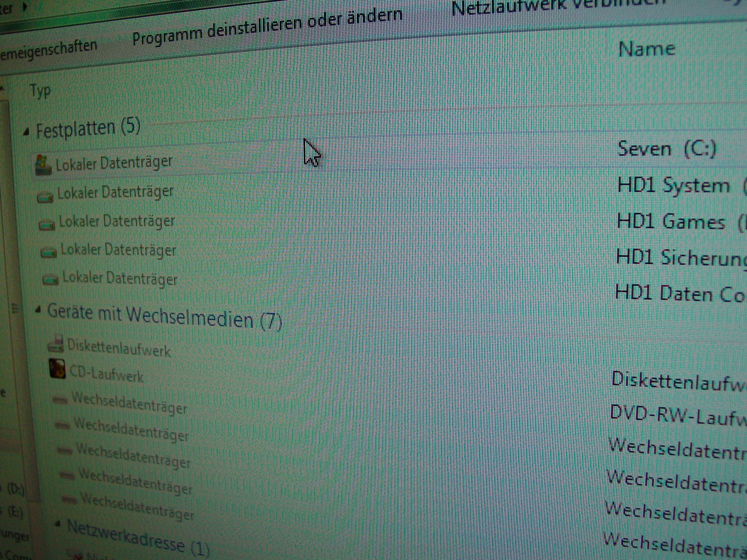Click the first Wechseldatenträger drive icon
747x560 pixels.
(60, 399)
